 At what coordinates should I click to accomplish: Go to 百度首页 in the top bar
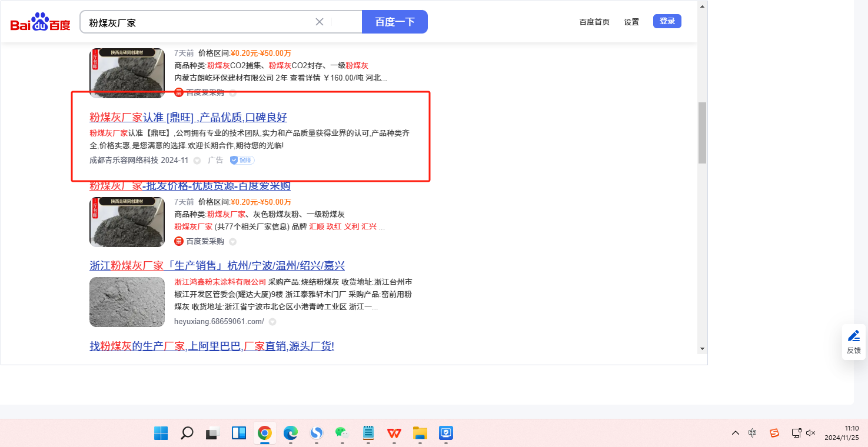point(594,22)
